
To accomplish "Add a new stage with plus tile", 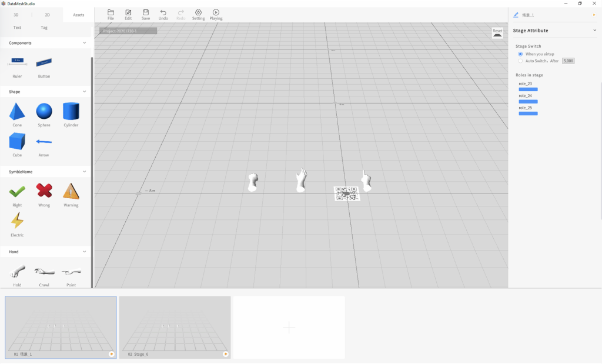I will pyautogui.click(x=289, y=327).
